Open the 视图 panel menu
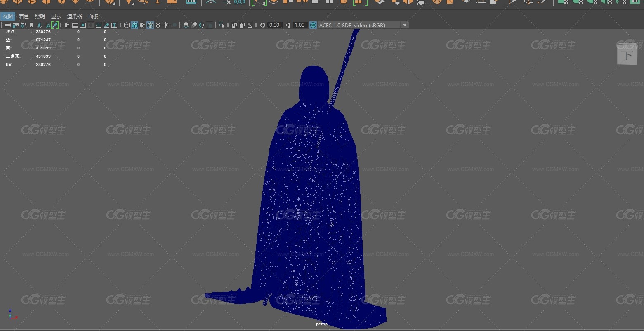644x331 pixels. click(x=8, y=16)
